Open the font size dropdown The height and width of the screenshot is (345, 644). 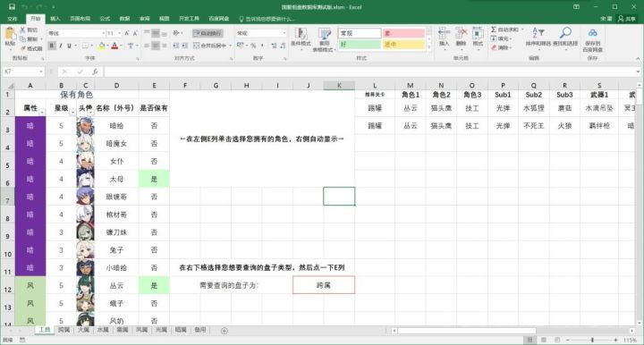(120, 33)
